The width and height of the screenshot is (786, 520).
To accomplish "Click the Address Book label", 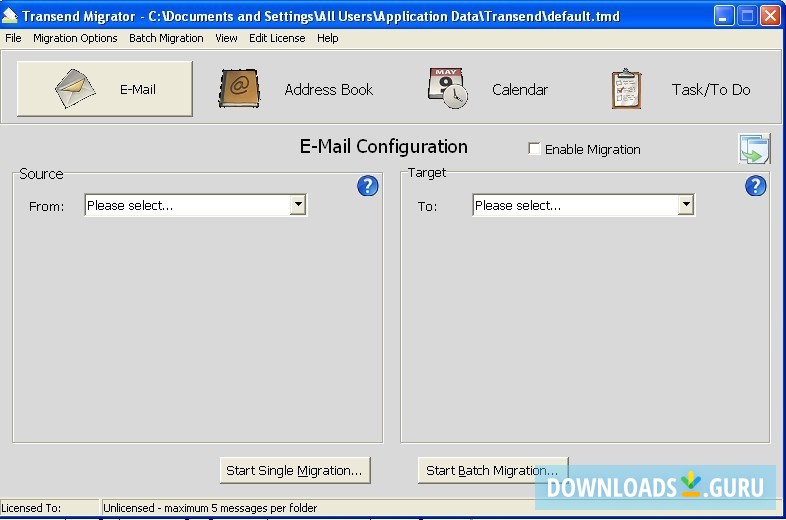I will pos(329,89).
